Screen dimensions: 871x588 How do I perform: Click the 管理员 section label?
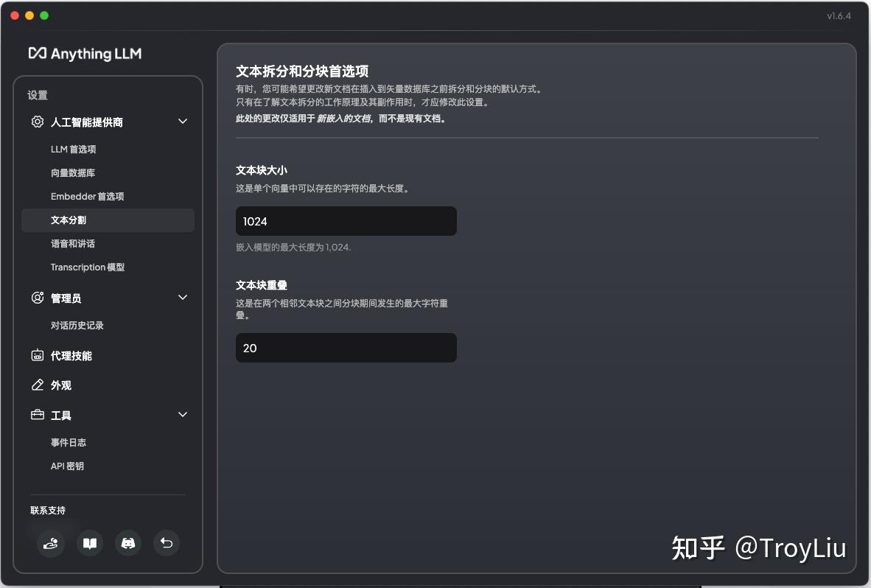66,298
